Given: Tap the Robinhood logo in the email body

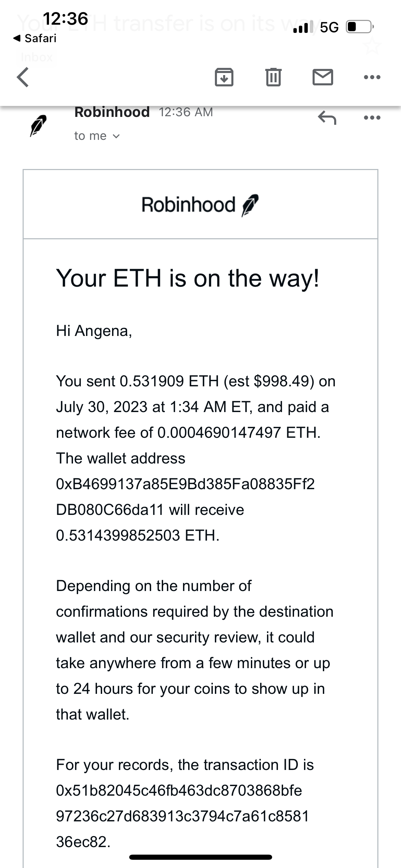Looking at the screenshot, I should 200,205.
